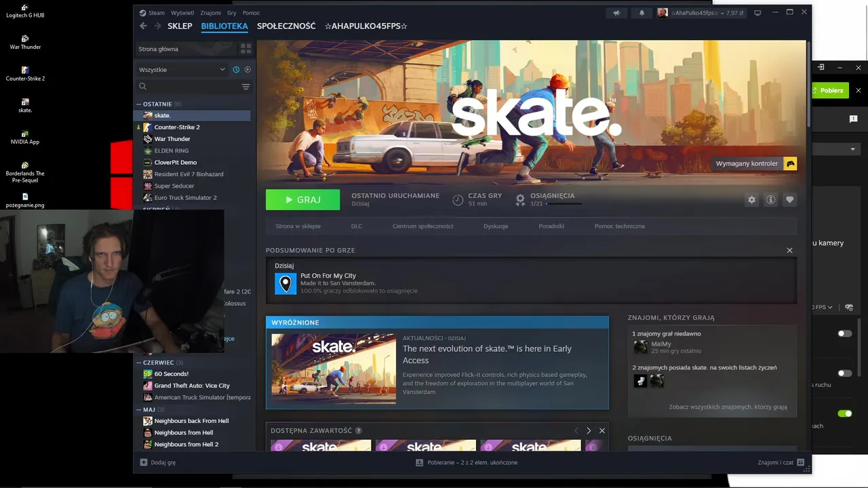
Task: Open the feedback icon in NVIDIA window
Action: (853, 119)
